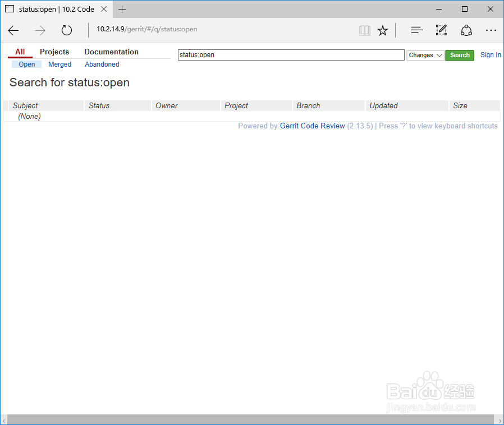The height and width of the screenshot is (425, 504).
Task: Click the Sign In link
Action: point(491,55)
